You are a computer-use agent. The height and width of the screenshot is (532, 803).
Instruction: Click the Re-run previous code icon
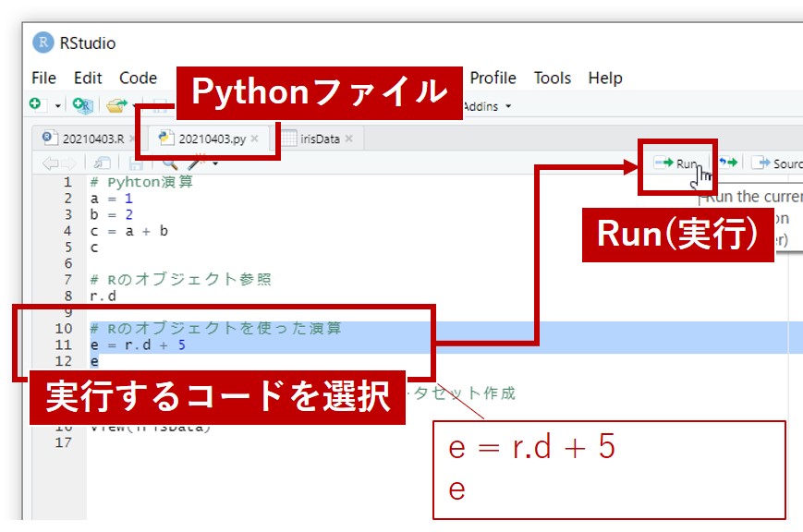point(729,163)
